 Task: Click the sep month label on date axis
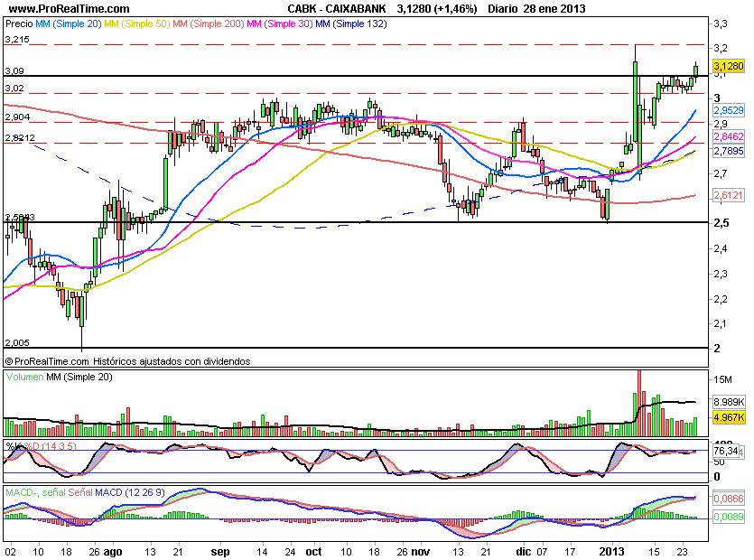click(220, 552)
